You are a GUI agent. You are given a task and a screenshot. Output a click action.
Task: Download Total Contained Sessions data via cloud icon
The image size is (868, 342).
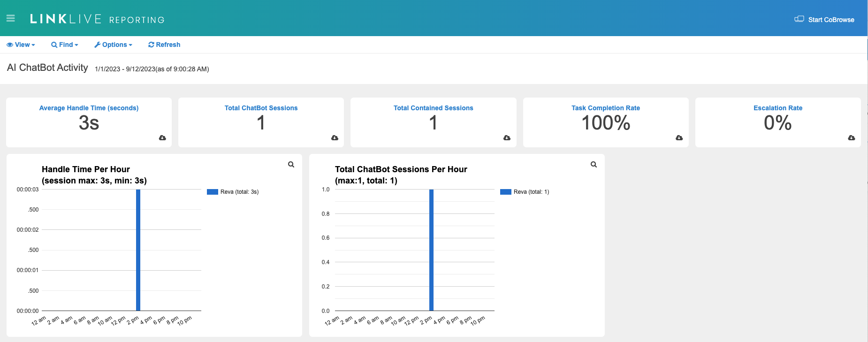[507, 138]
